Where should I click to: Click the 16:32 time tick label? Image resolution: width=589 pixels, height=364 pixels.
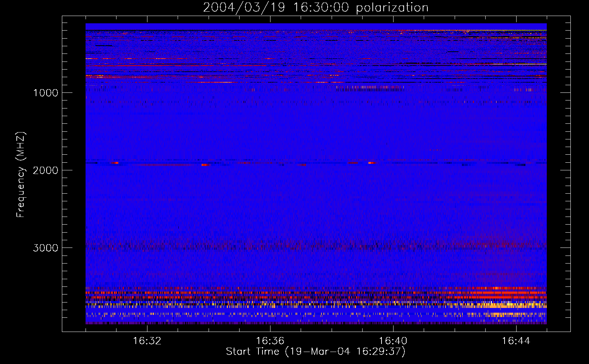coord(147,341)
